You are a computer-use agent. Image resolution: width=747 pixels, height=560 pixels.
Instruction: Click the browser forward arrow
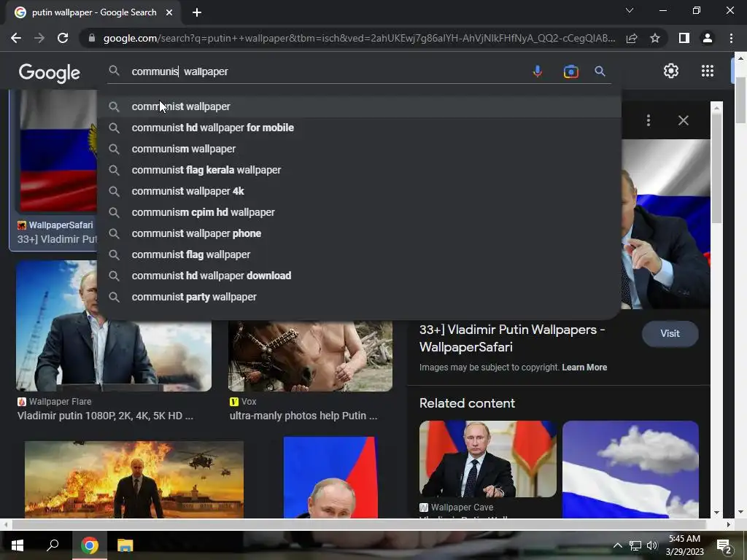(39, 38)
